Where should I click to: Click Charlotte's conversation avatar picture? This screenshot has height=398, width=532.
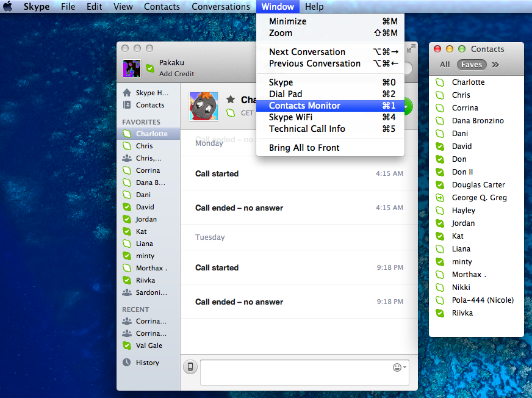[204, 106]
